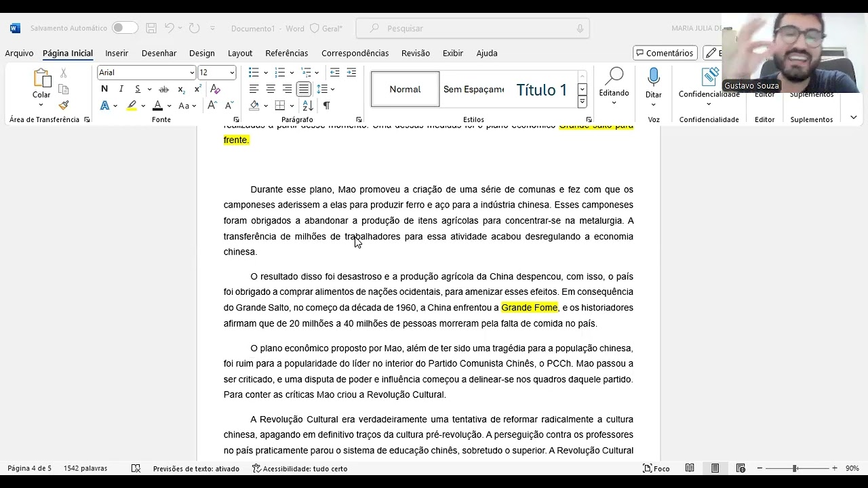Open the Arial font name dropdown
The width and height of the screenshot is (868, 488).
[192, 73]
